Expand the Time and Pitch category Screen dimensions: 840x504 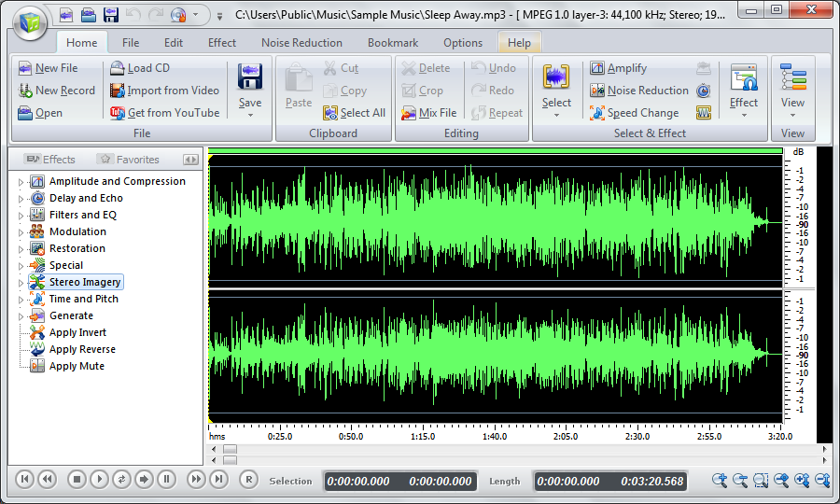click(21, 300)
